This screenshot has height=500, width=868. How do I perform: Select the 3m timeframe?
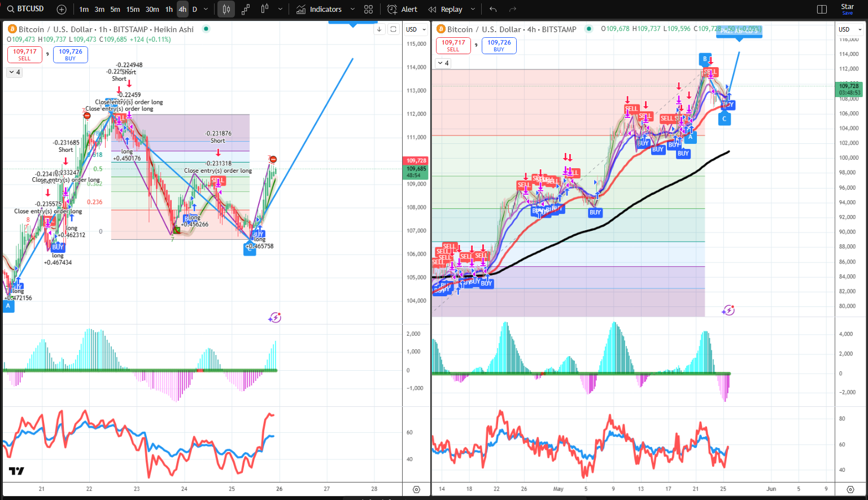pos(99,10)
